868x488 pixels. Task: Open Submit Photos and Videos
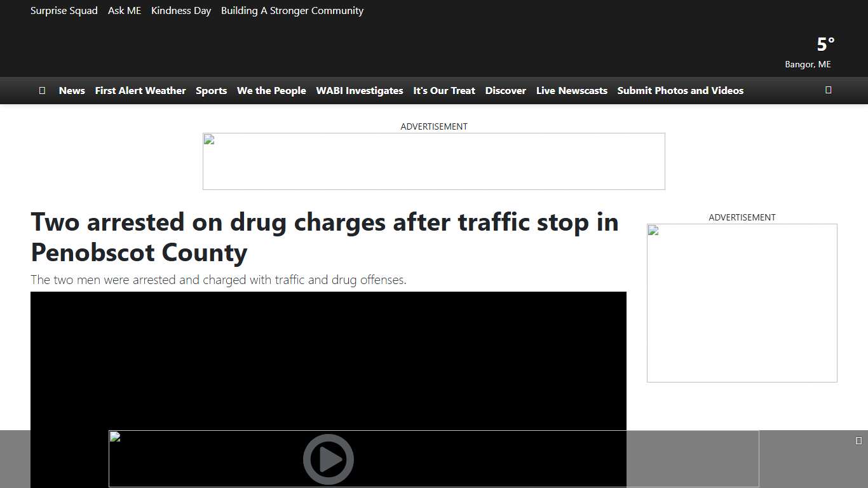[680, 90]
